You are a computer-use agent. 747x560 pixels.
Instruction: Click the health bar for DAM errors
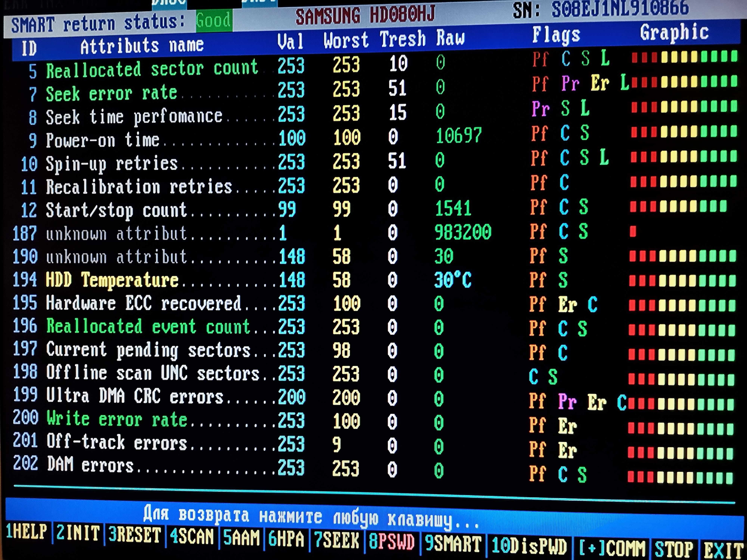pos(681,477)
